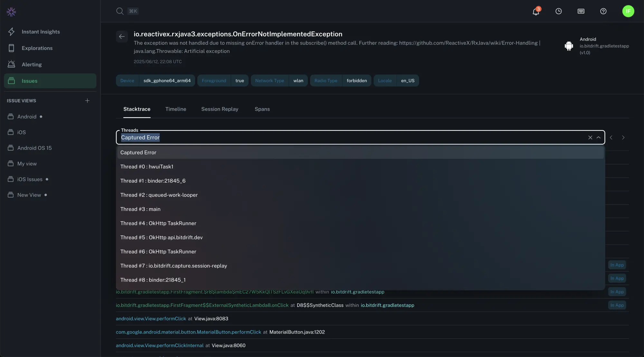The image size is (644, 357).
Task: Select "Thread #3 : main" from the list
Action: point(140,209)
